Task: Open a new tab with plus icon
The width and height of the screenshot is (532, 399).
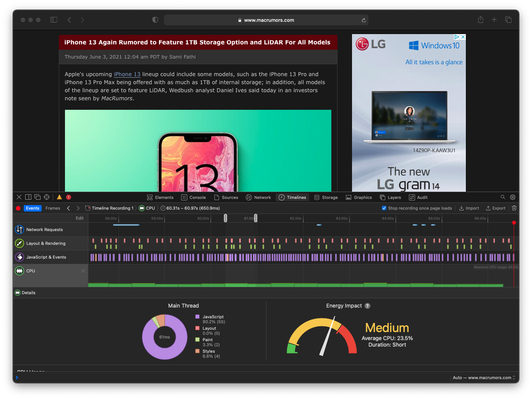Action: pyautogui.click(x=494, y=20)
